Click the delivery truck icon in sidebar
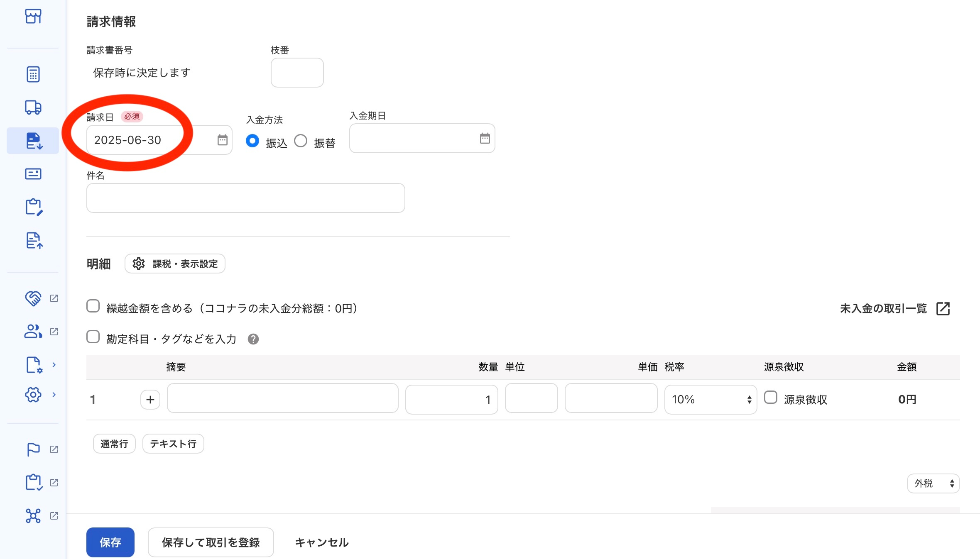Viewport: 980px width, 559px height. pyautogui.click(x=33, y=107)
